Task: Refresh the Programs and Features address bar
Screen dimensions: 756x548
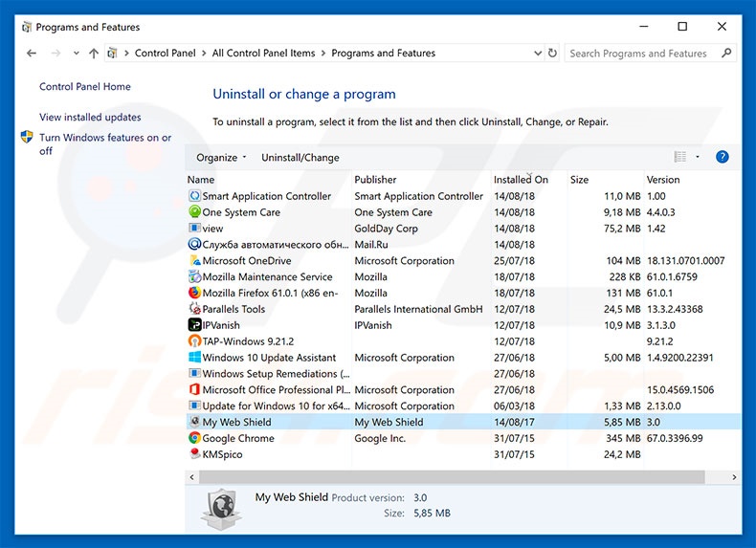Action: click(552, 53)
